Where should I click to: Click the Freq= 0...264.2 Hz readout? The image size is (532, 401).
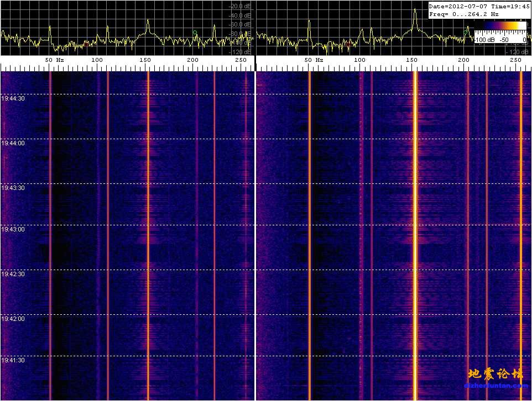(x=463, y=14)
